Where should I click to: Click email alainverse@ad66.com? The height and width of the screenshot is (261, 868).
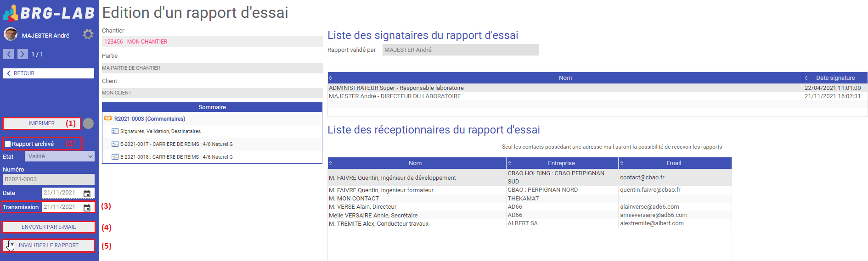pyautogui.click(x=649, y=207)
